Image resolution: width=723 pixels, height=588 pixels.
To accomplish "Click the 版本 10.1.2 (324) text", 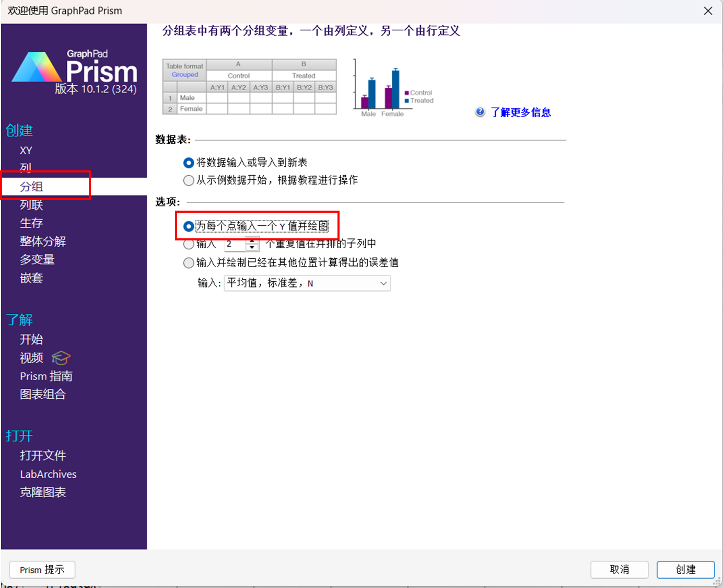I will click(96, 89).
